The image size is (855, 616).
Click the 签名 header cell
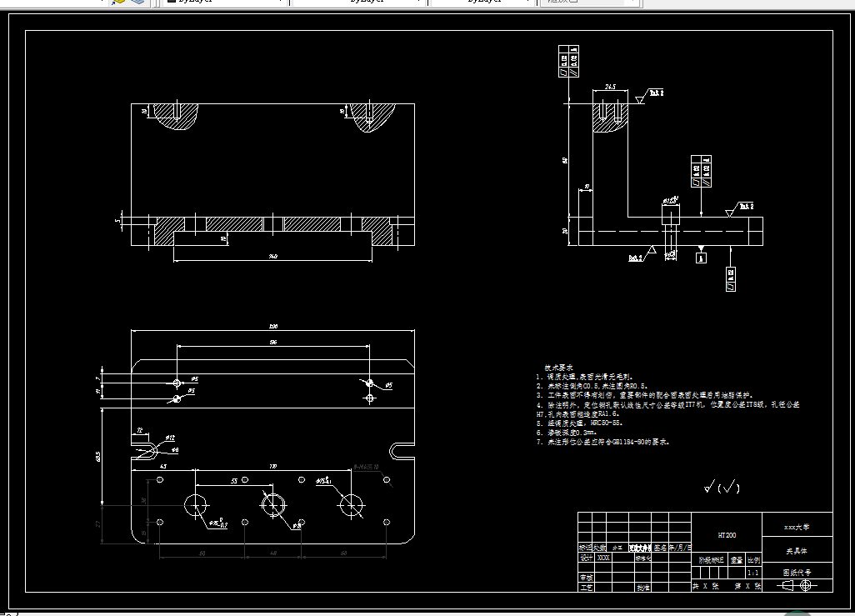click(660, 548)
